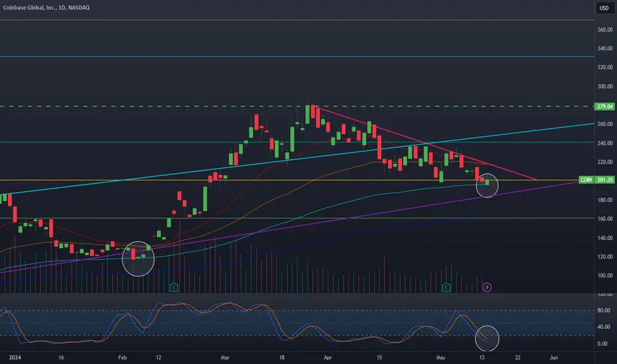The image size is (617, 364).
Task: Click the 340.00 price axis label
Action: tap(605, 48)
